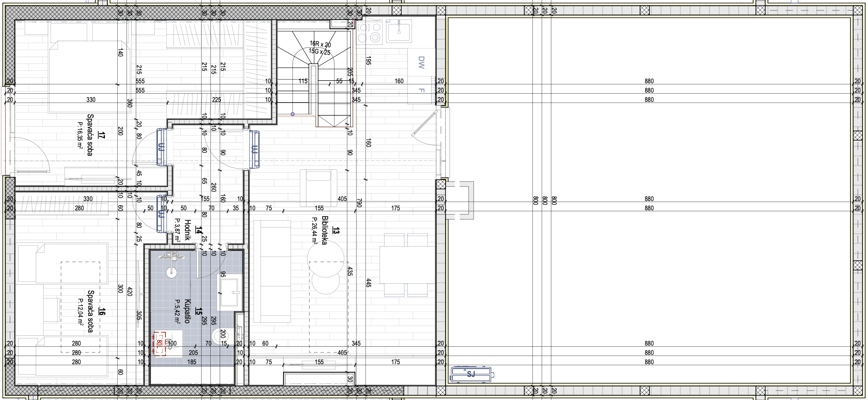Screen dimensions: 868x400
Task: Click the Spavaća soba 16 room label
Action: [x=91, y=311]
